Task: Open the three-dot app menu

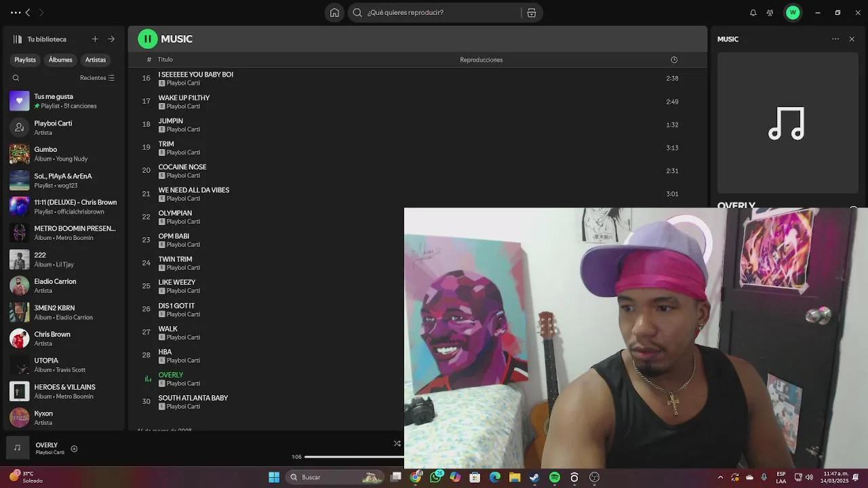Action: [x=16, y=13]
